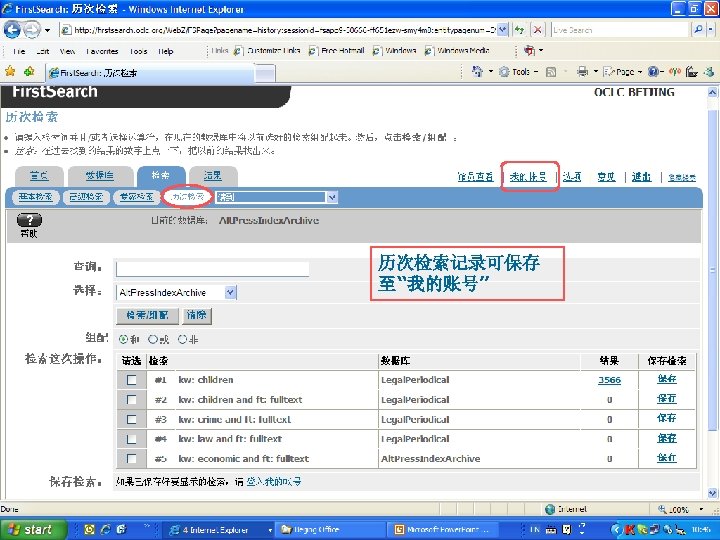720x540 pixels.
Task: Click the black help question-mark icon
Action: [x=29, y=220]
